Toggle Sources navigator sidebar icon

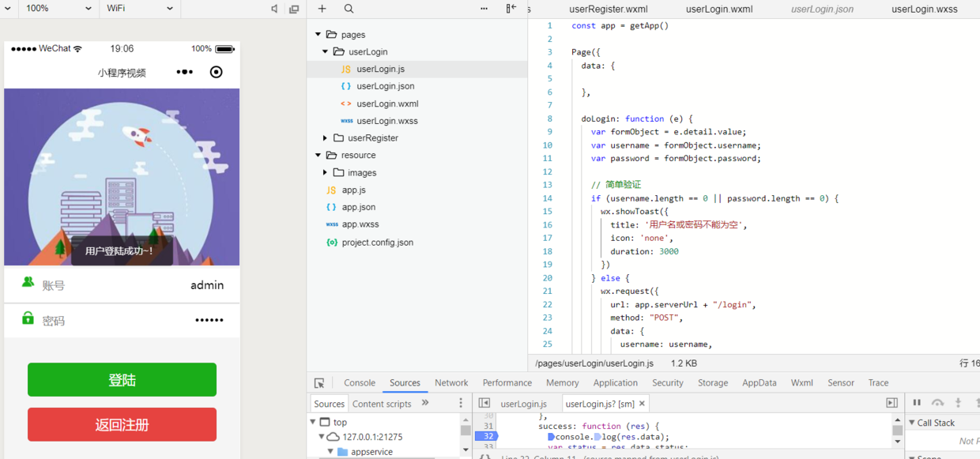484,403
